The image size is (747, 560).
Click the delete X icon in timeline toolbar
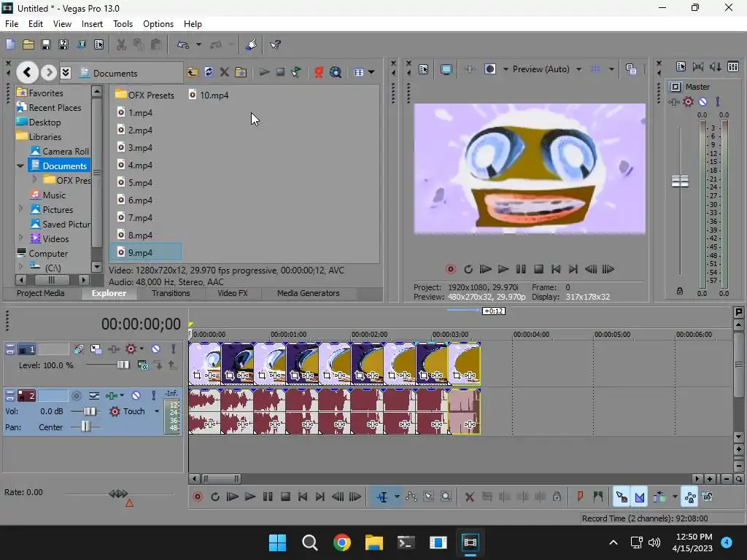pyautogui.click(x=469, y=497)
